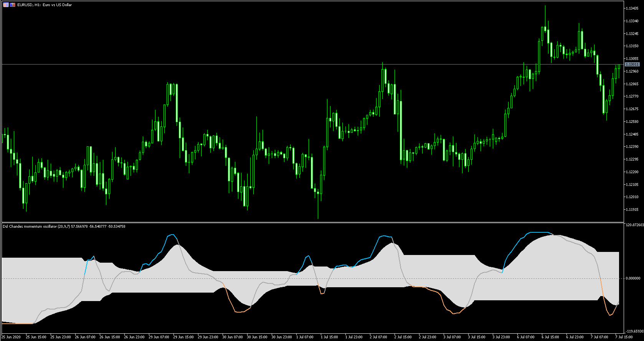Click the 1.12105 price scale value
Screen dimensions: 644x341
pos(632,185)
